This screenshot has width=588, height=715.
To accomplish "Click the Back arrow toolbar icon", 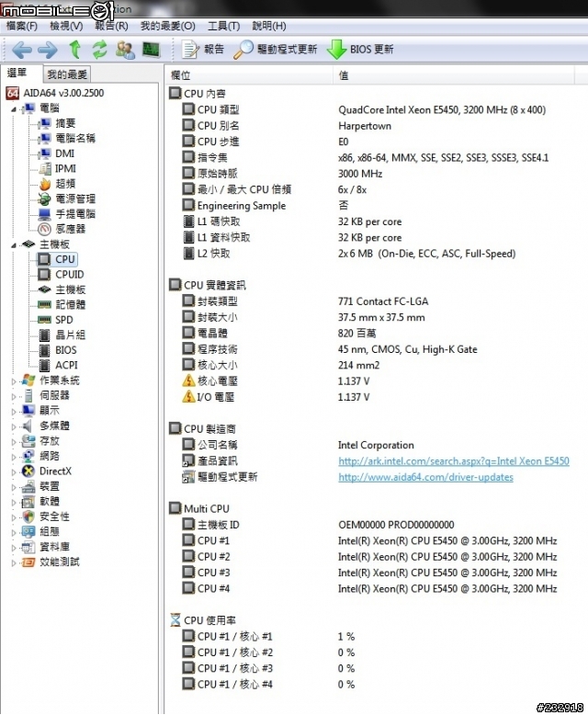I will point(21,50).
